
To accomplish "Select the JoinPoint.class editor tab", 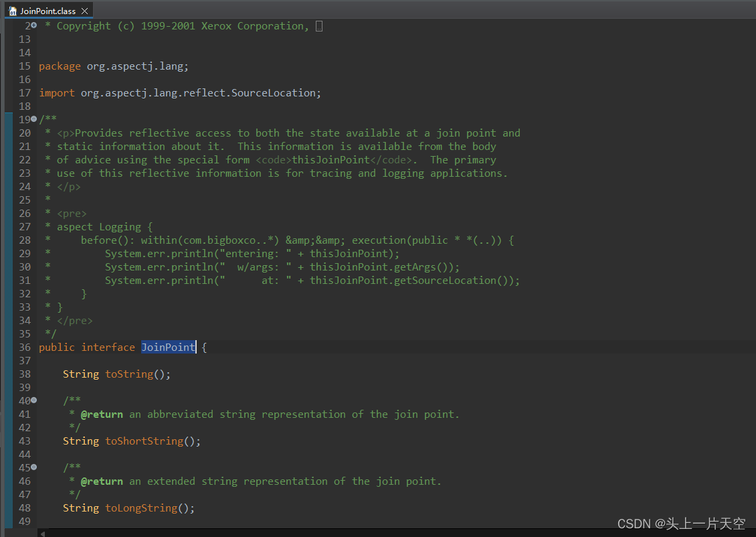I will pos(48,11).
